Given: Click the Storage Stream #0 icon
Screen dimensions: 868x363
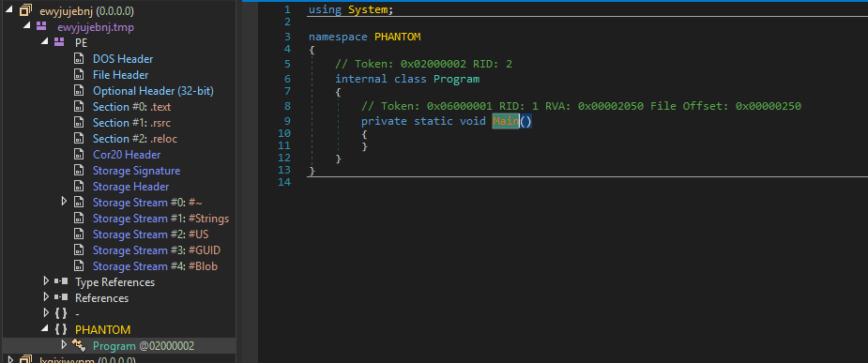Looking at the screenshot, I should pos(79,202).
